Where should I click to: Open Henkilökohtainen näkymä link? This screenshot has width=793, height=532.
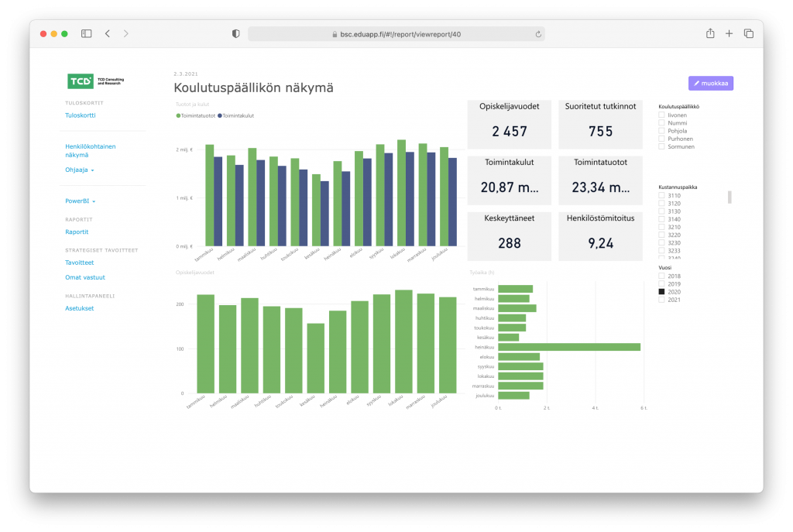tap(91, 151)
